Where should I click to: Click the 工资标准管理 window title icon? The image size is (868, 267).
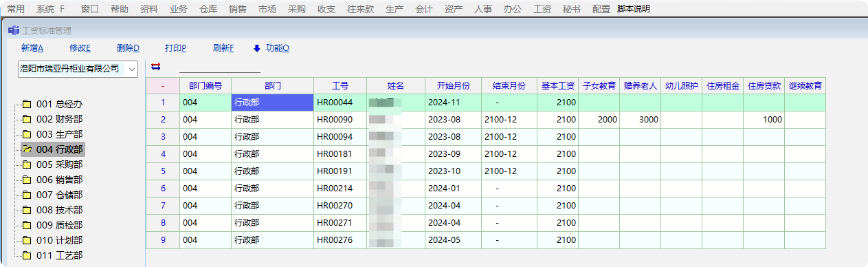pyautogui.click(x=13, y=30)
